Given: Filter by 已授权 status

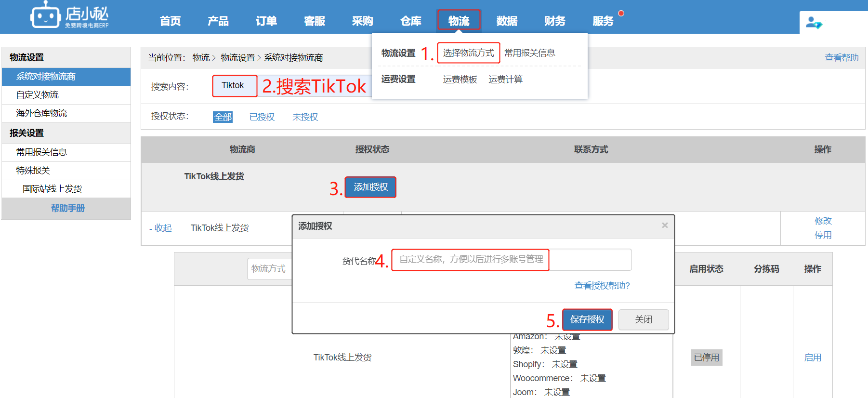Looking at the screenshot, I should 262,117.
